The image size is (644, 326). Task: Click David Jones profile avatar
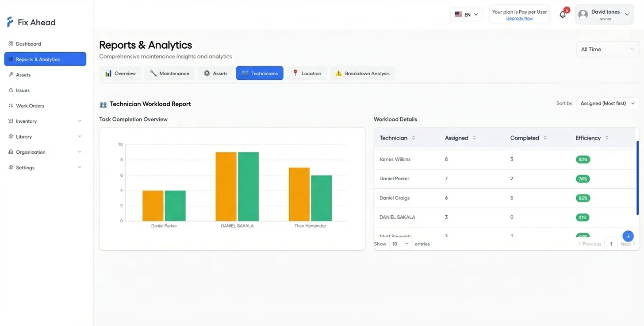coord(583,15)
